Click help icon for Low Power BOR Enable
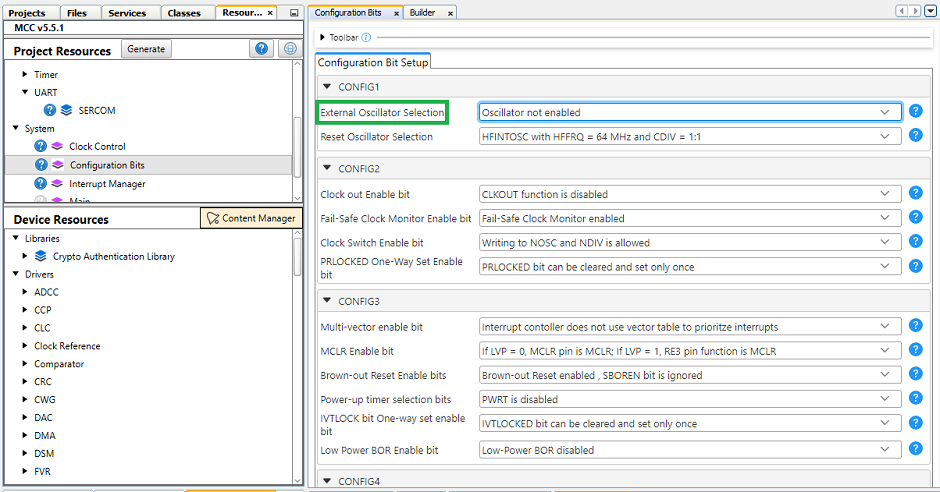 pyautogui.click(x=915, y=450)
